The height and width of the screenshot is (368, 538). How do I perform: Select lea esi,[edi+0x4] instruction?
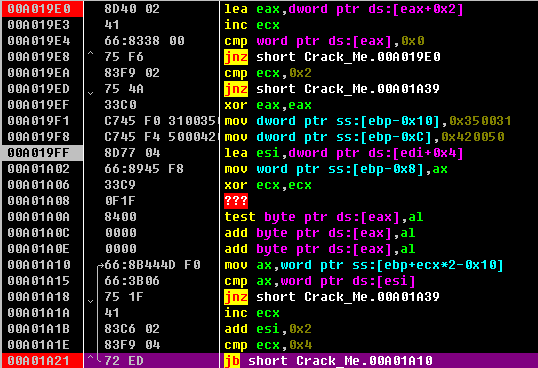343,153
